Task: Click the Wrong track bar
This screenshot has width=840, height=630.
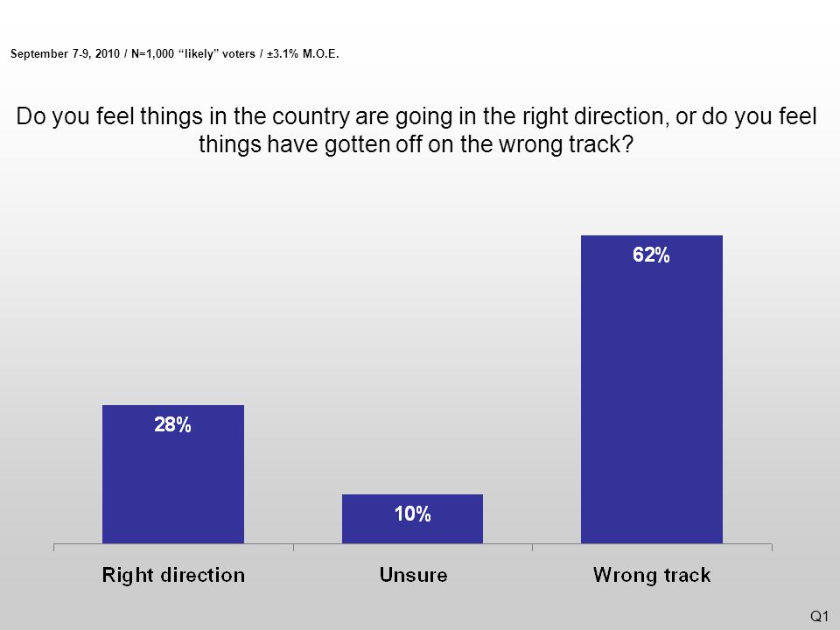Action: [x=651, y=389]
